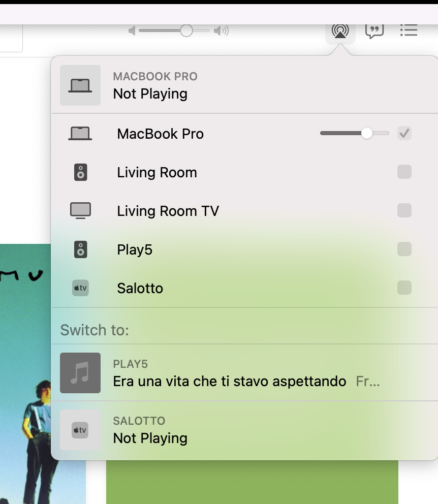Click the minimum volume speaker icon

pos(132,30)
